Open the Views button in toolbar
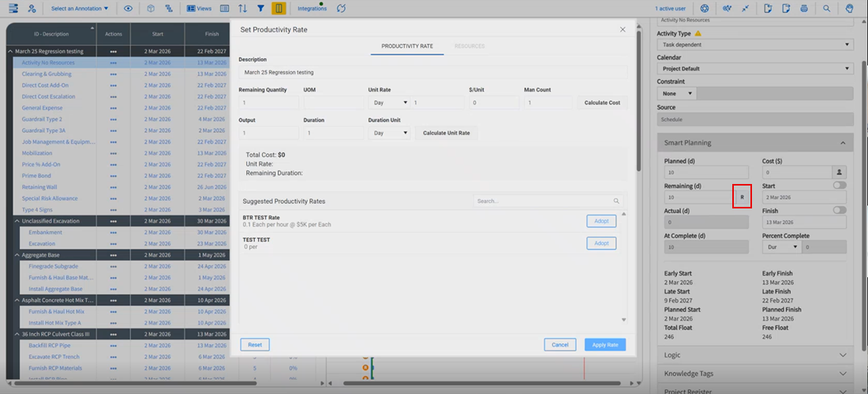The width and height of the screenshot is (868, 394). (x=199, y=9)
